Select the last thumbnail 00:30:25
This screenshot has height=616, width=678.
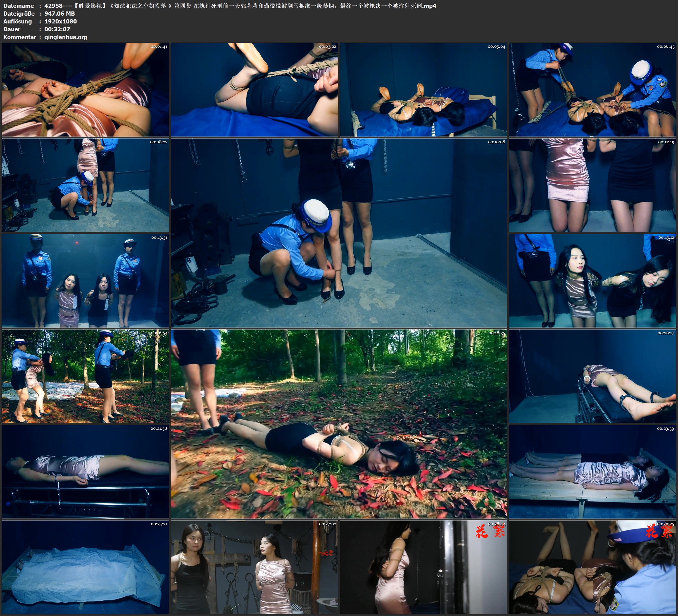point(592,567)
